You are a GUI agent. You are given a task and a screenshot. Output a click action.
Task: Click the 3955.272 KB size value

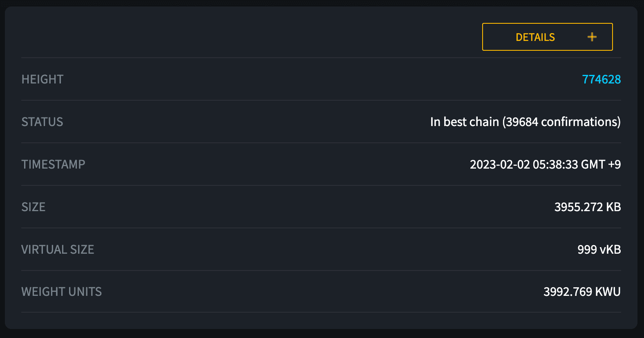[588, 207]
